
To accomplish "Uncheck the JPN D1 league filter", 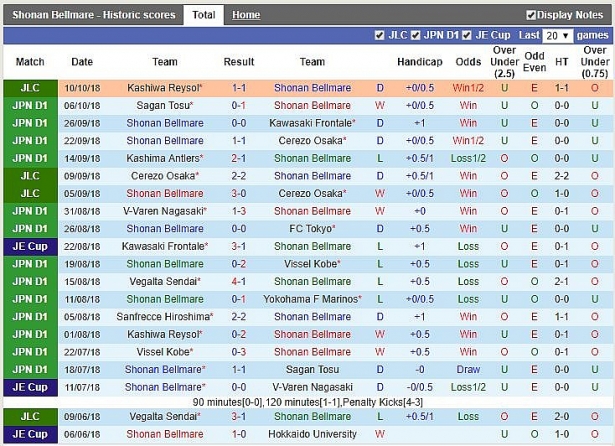I will pyautogui.click(x=416, y=36).
